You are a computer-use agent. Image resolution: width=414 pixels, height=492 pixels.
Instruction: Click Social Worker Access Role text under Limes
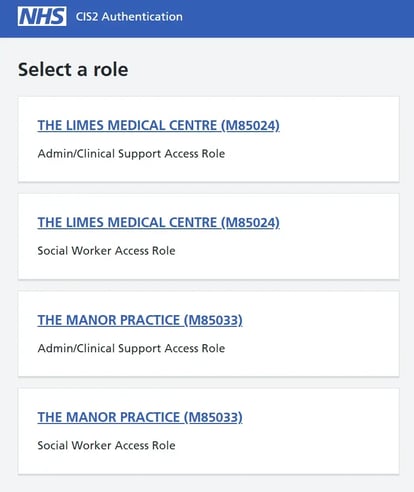tap(106, 251)
